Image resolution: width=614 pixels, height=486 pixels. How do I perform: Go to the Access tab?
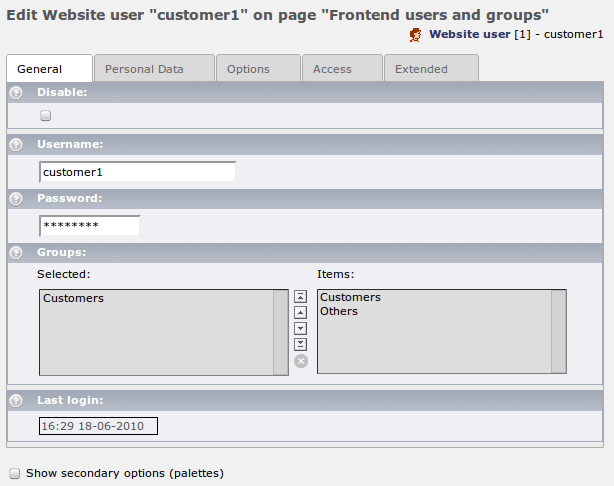332,69
